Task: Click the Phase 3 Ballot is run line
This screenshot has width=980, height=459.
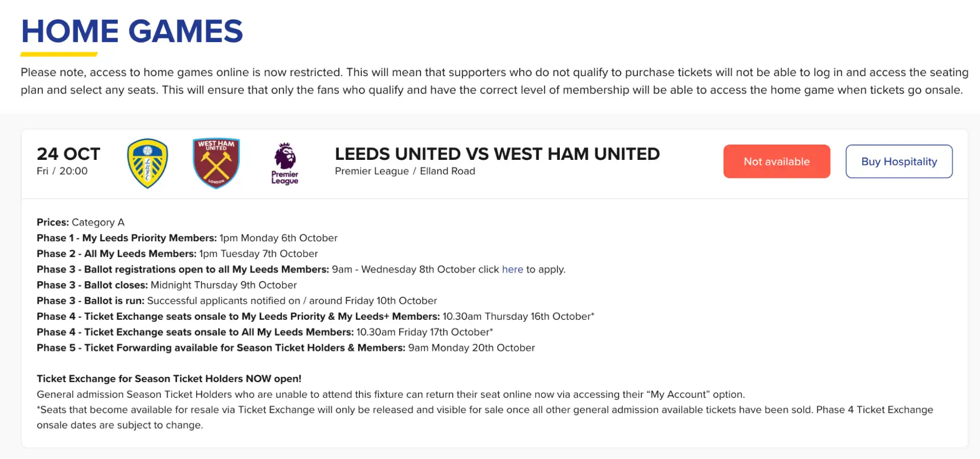Action: tap(237, 301)
